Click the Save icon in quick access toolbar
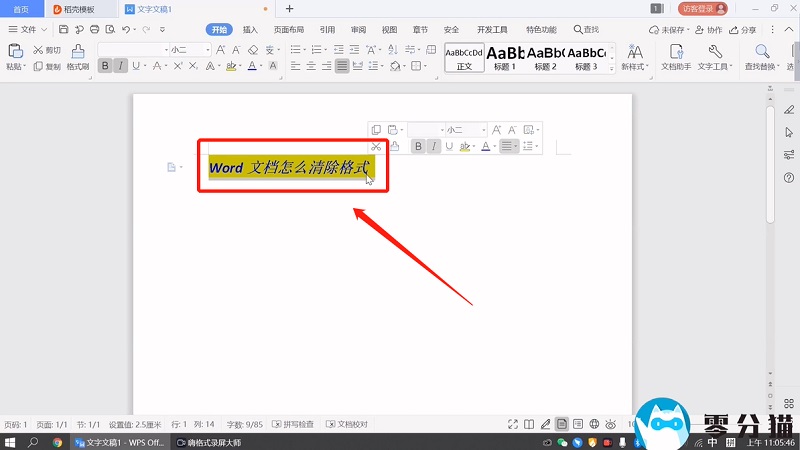Screen dimensions: 800x450 click(x=64, y=30)
